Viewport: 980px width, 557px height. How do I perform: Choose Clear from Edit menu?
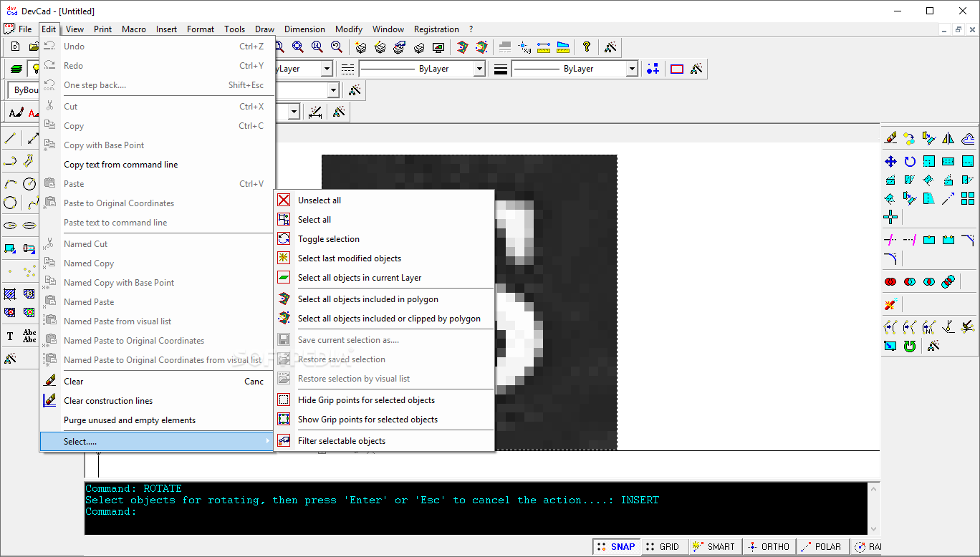pyautogui.click(x=157, y=382)
